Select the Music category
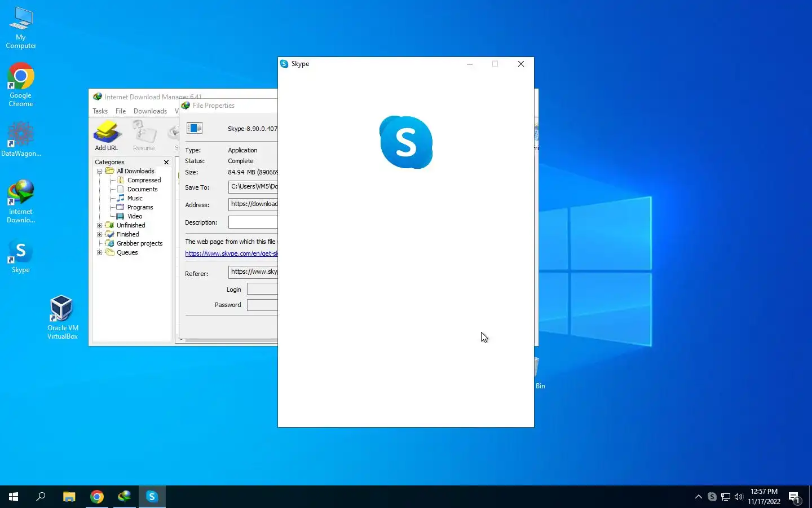Viewport: 812px width, 508px height. pyautogui.click(x=135, y=198)
